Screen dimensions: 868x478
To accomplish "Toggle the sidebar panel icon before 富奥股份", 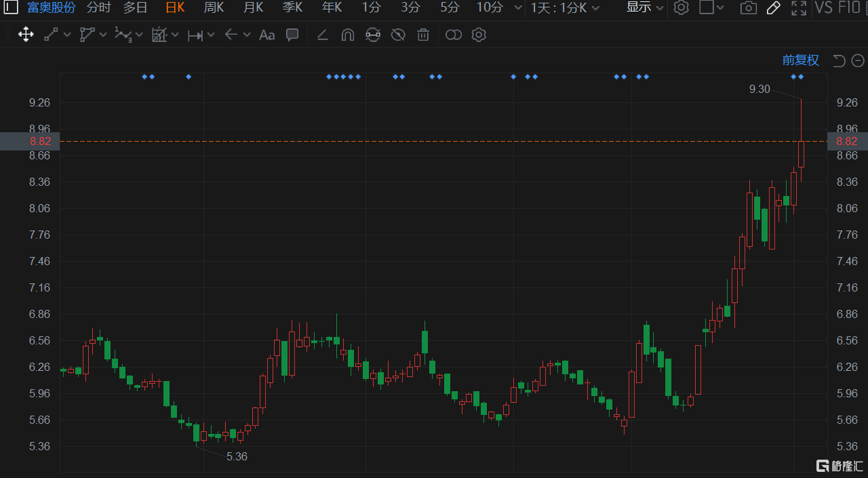I will (12, 8).
